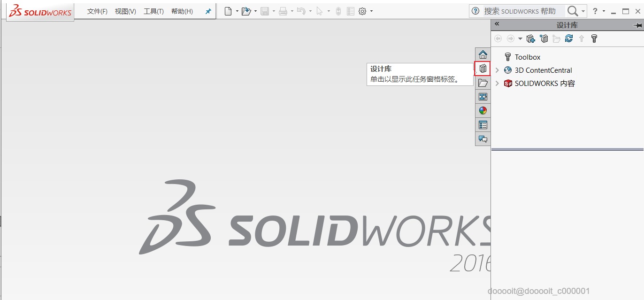Open the dropdown arrow beside the New document icon

click(x=237, y=11)
